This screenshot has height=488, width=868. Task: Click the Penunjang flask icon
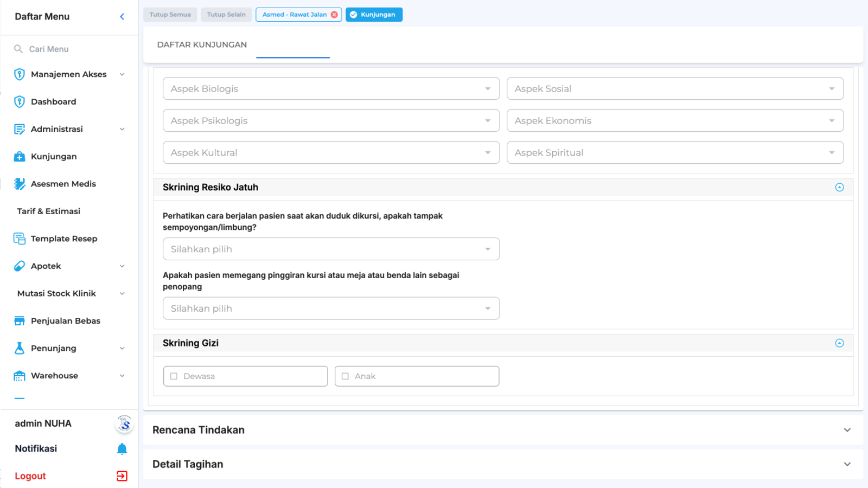point(20,348)
